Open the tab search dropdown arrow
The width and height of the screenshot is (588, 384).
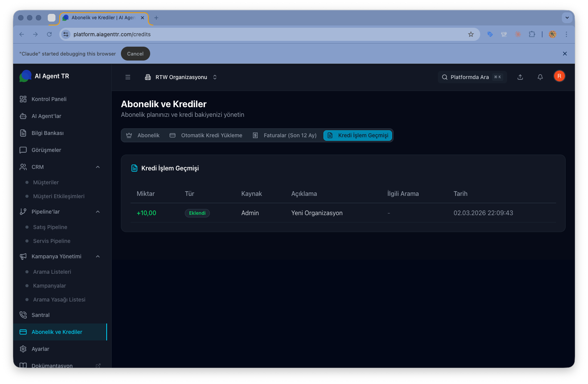coord(567,17)
